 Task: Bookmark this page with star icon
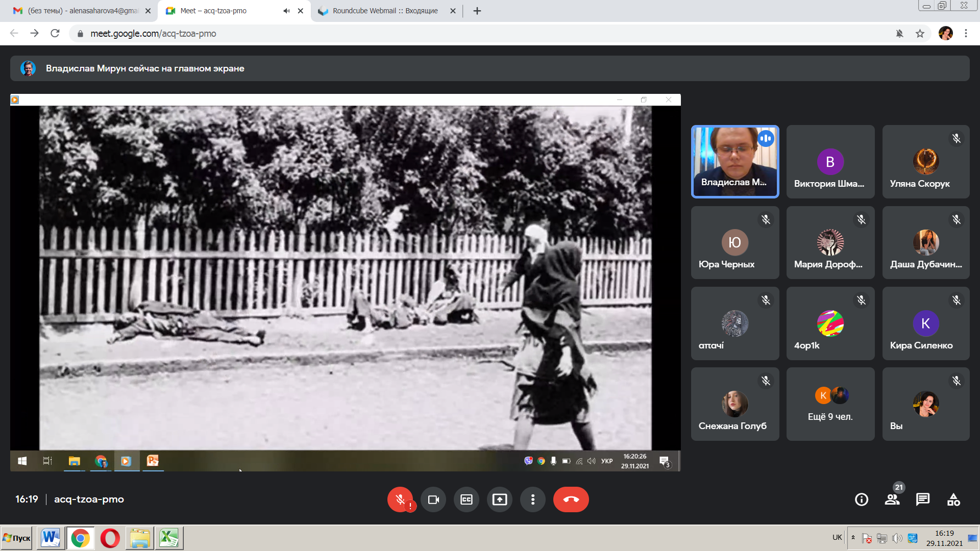tap(920, 34)
